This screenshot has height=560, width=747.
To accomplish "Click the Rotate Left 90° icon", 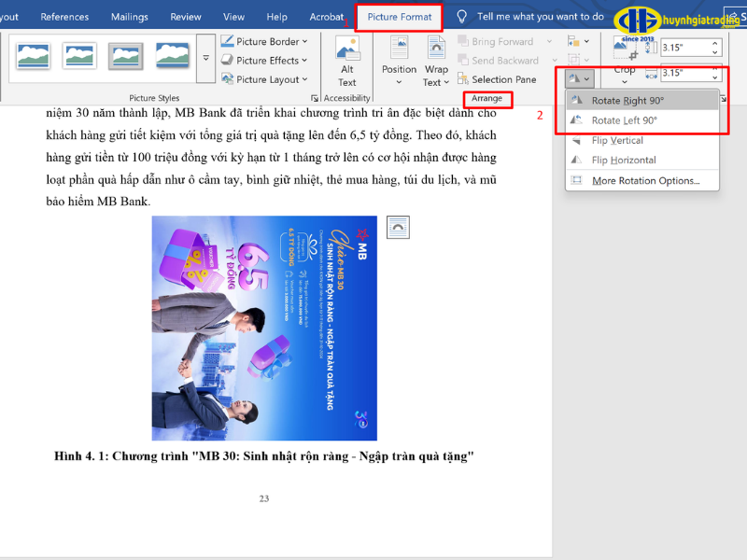I will (x=577, y=120).
